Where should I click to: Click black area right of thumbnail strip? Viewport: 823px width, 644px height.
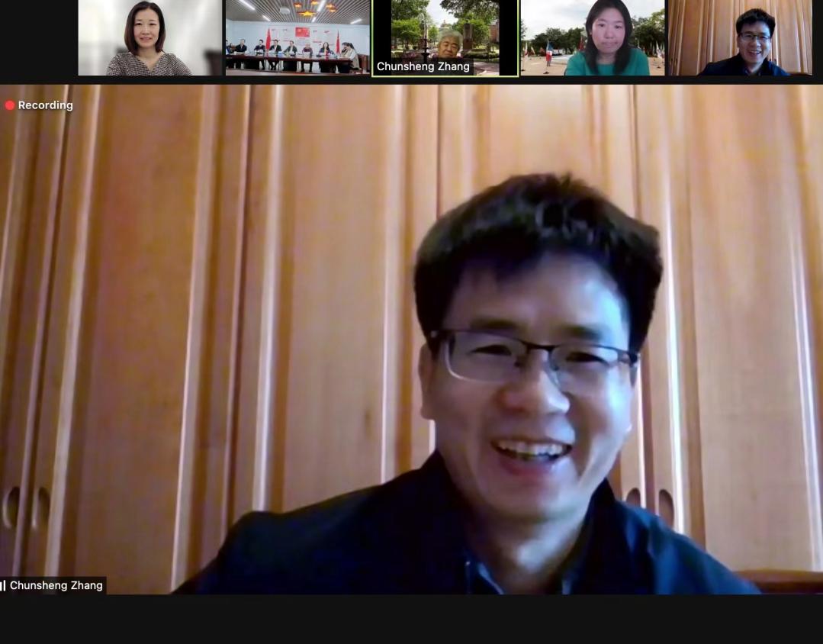click(818, 38)
